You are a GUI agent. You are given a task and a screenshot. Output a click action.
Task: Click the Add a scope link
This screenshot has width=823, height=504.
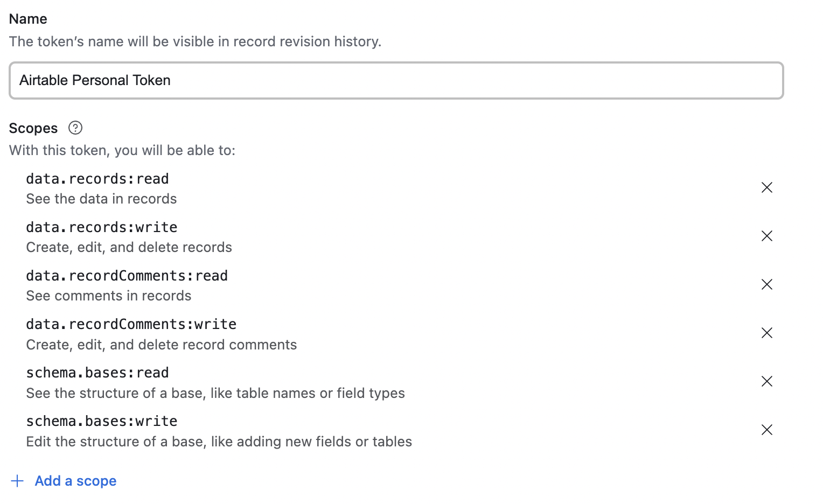[x=75, y=481]
